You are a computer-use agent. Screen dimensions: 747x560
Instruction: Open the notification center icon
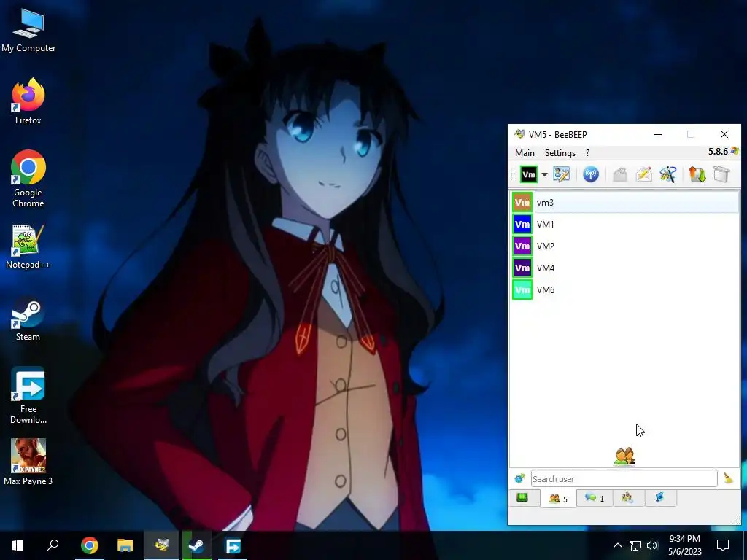(x=723, y=545)
